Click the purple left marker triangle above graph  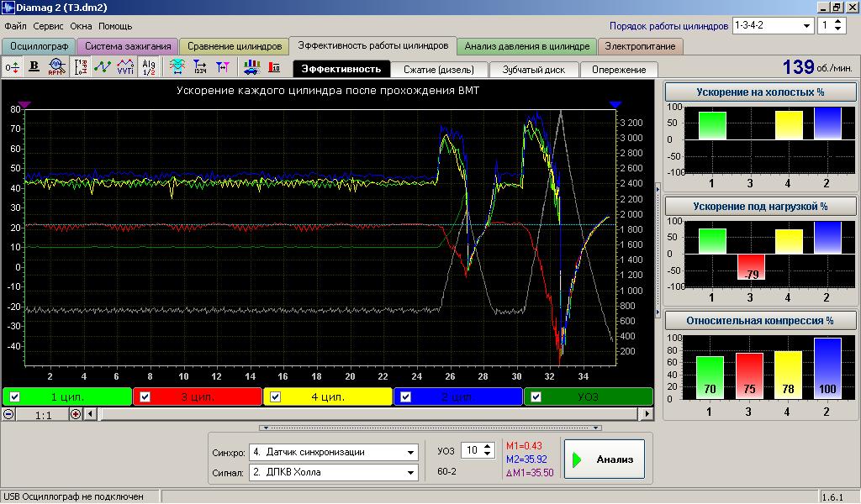point(24,104)
